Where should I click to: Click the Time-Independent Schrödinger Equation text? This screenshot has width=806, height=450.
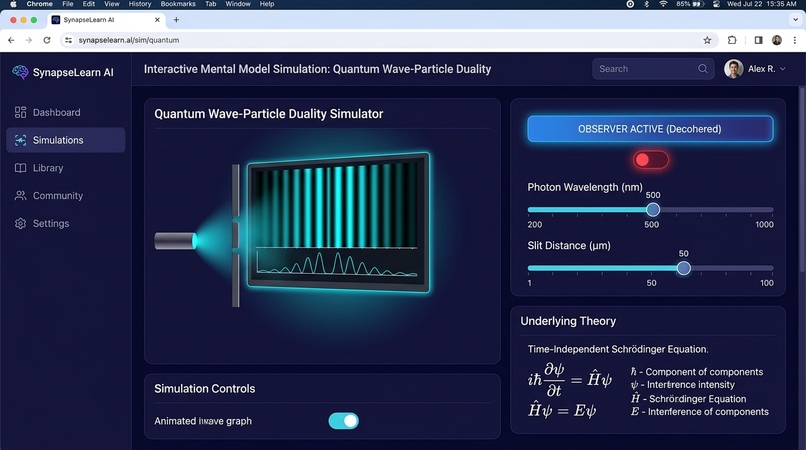tap(618, 349)
